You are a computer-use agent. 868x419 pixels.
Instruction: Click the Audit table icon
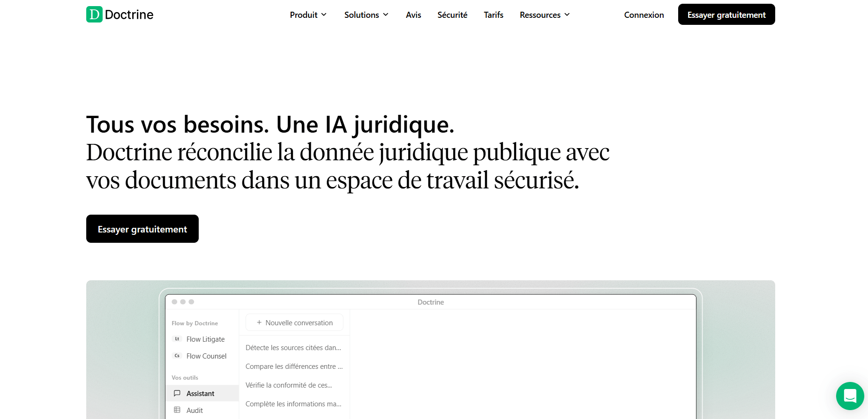tap(177, 410)
